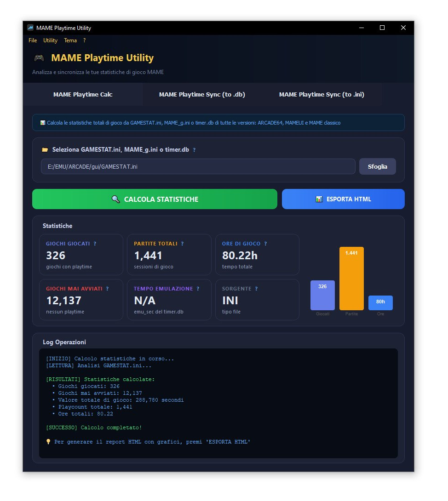The height and width of the screenshot is (501, 448).
Task: Click the gamepad icon in header
Action: (39, 58)
